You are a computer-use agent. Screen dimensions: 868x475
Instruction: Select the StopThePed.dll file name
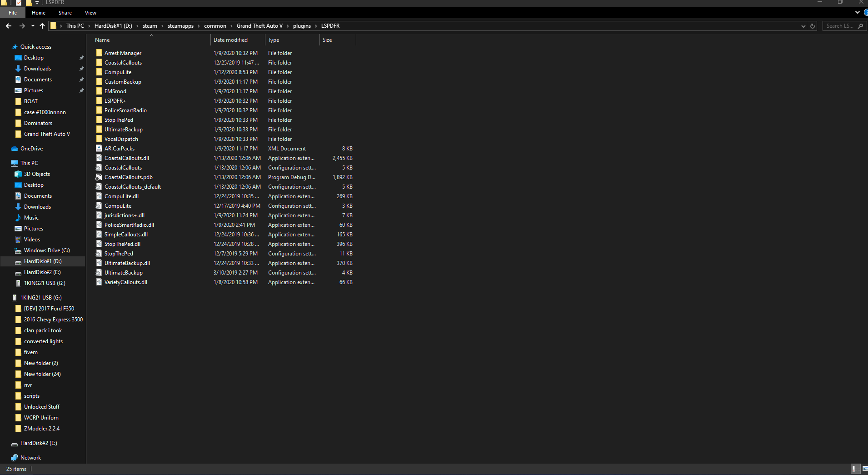[122, 244]
